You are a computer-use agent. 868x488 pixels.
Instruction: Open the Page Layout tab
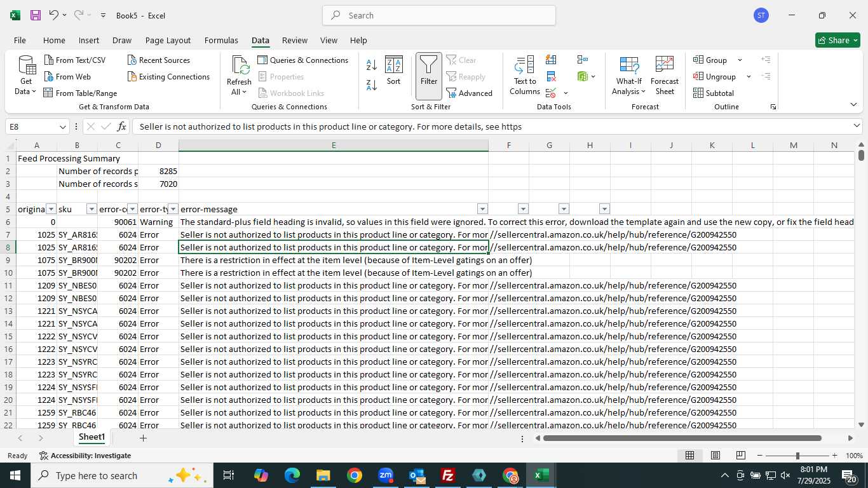click(x=168, y=40)
